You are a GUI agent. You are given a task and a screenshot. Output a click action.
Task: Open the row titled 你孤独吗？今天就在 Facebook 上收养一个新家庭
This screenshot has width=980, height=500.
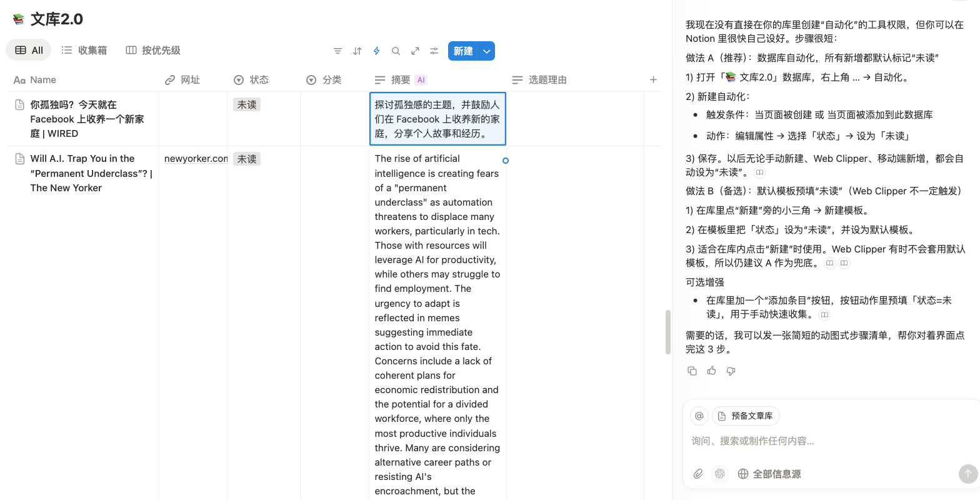tap(87, 119)
